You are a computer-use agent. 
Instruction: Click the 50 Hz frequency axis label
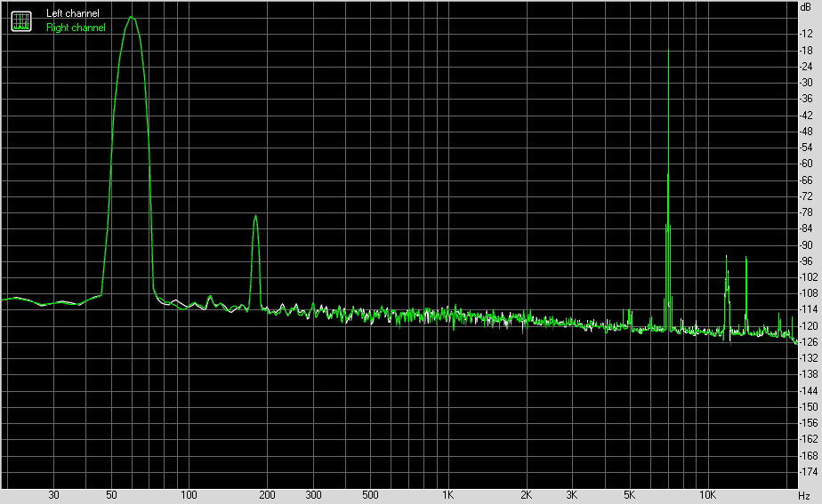(x=111, y=495)
